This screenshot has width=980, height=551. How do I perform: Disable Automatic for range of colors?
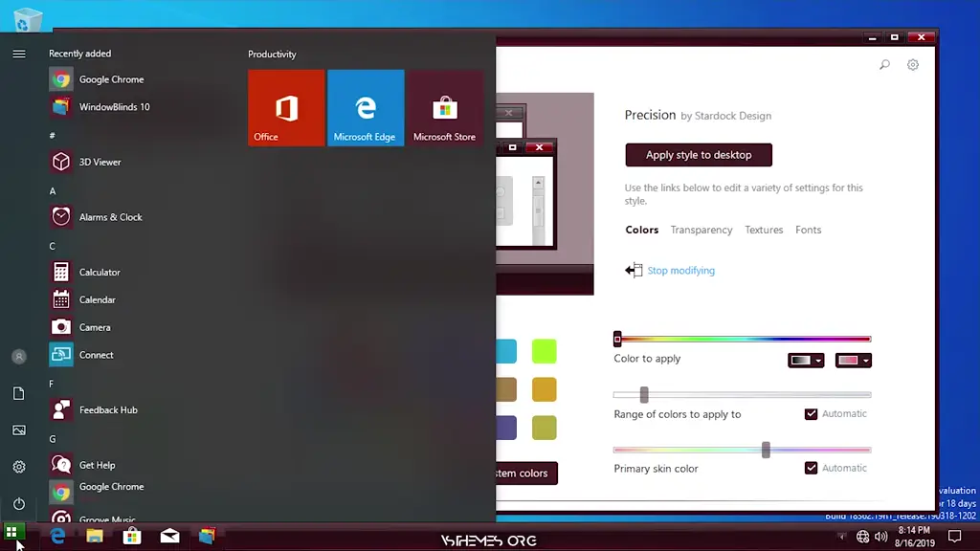point(812,413)
